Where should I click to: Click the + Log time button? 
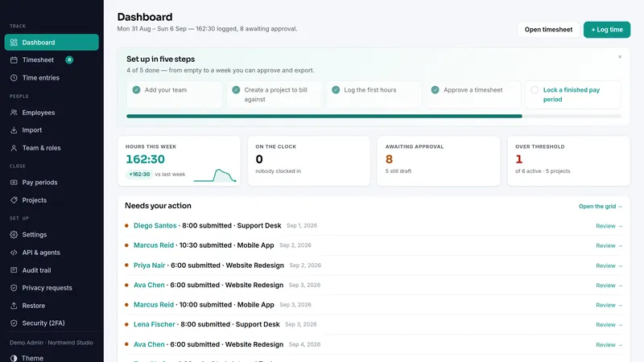[x=607, y=30]
